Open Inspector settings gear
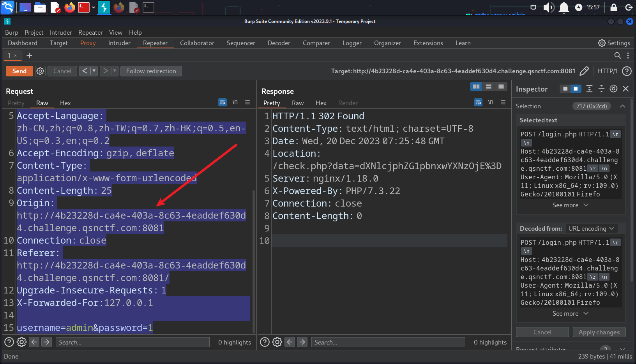The width and height of the screenshot is (636, 364). [x=613, y=89]
